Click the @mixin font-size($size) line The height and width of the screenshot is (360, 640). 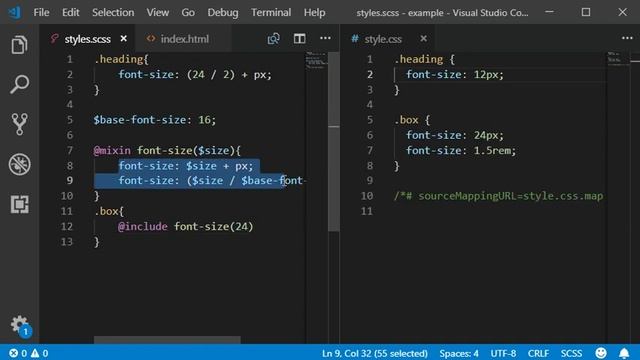[x=167, y=150]
